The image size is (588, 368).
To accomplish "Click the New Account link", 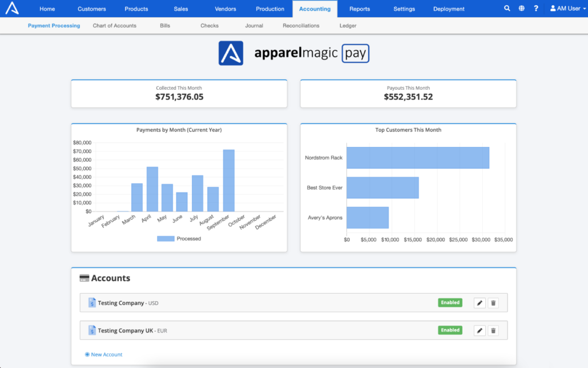I will tap(106, 354).
